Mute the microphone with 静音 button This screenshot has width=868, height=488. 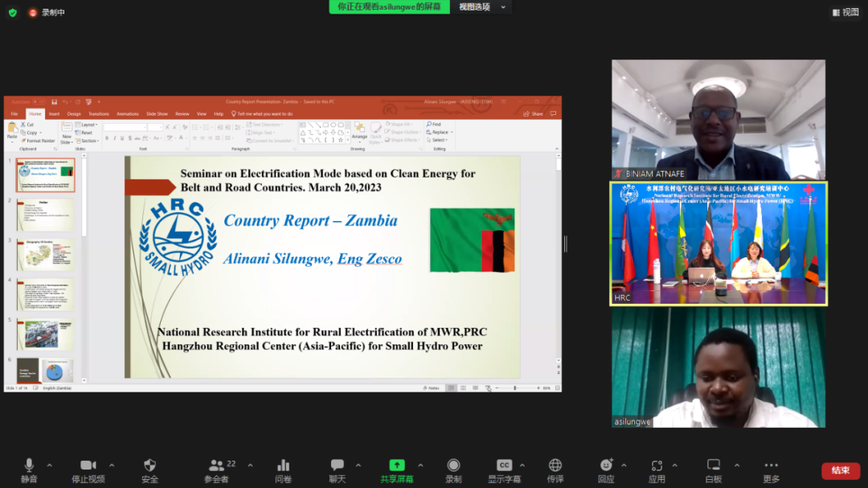tap(29, 470)
